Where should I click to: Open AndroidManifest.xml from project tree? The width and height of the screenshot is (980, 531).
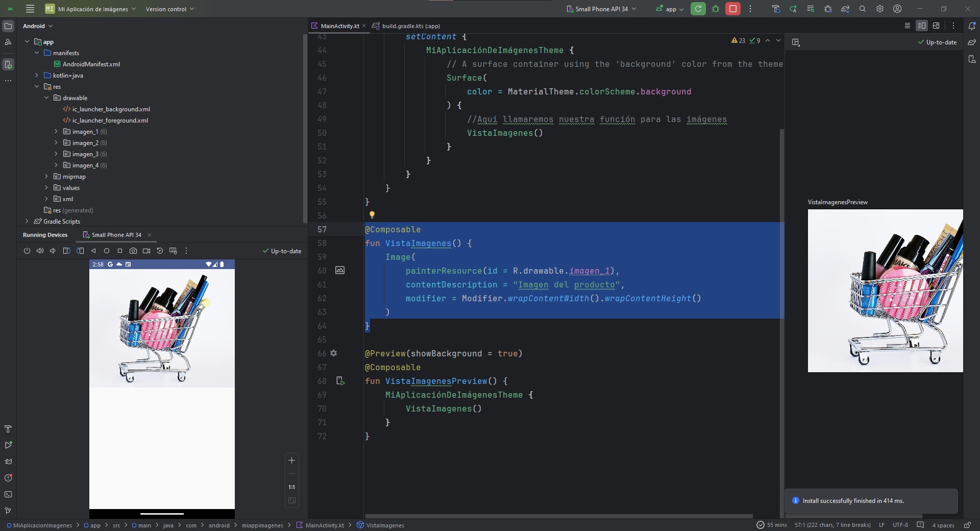(x=91, y=64)
